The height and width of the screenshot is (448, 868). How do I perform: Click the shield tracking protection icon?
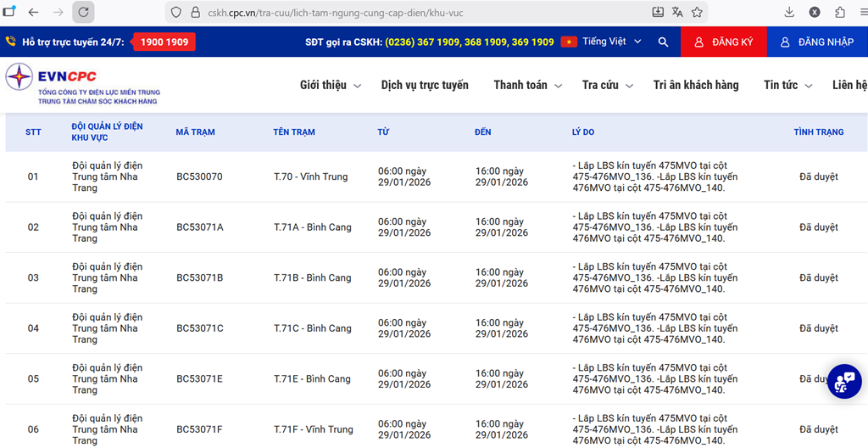[x=176, y=13]
